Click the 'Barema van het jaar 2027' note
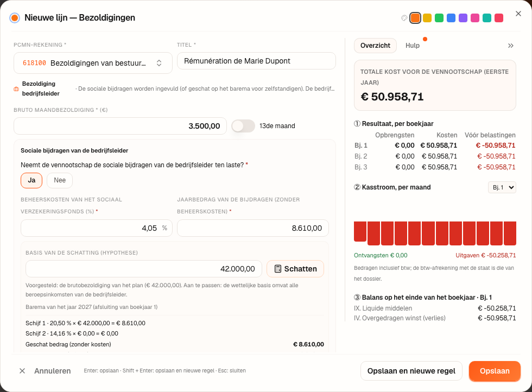This screenshot has height=392, width=532. pos(92,307)
